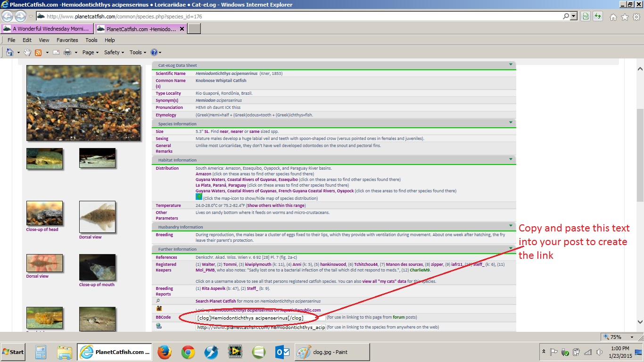
Task: Click the magnifier search icon in address bar
Action: (x=566, y=16)
